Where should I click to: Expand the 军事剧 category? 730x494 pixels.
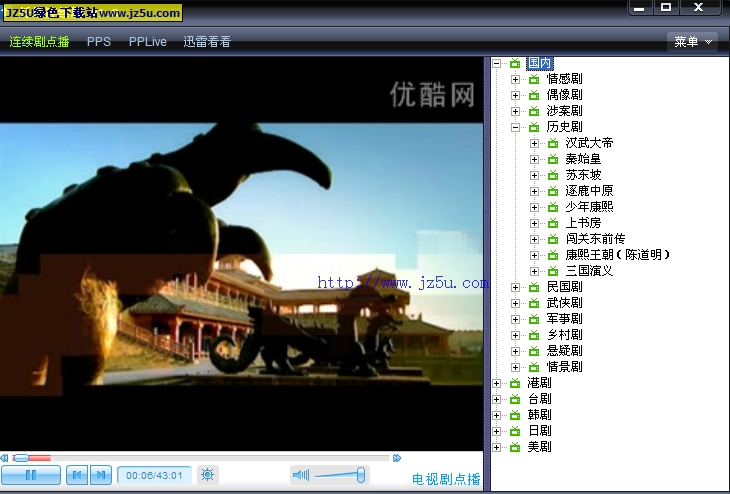coord(515,319)
